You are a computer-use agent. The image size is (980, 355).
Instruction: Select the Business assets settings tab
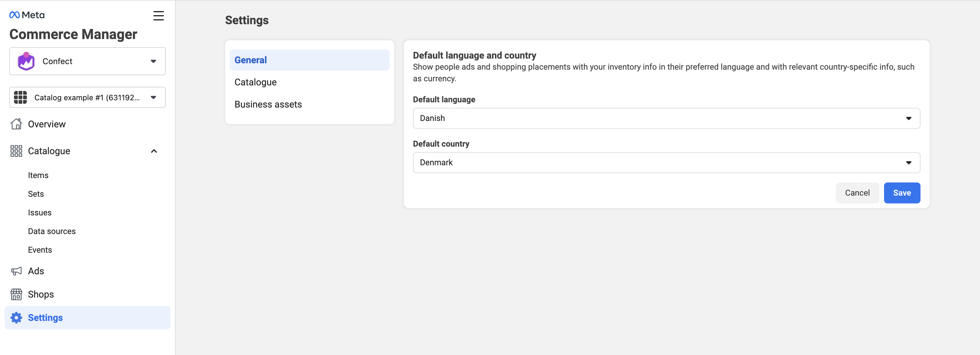pos(309,104)
